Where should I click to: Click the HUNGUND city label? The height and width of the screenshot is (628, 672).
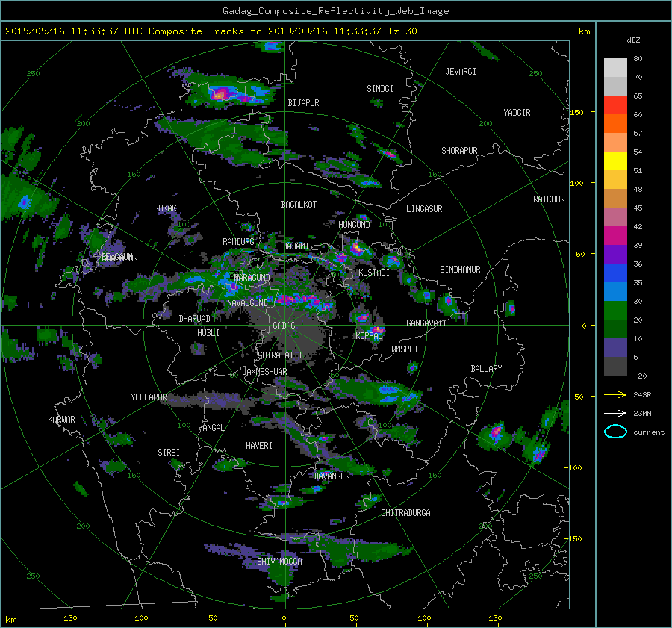(354, 225)
